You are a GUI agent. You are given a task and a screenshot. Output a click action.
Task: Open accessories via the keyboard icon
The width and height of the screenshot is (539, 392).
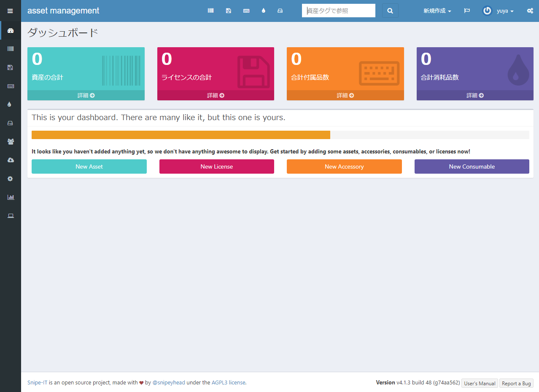coord(246,11)
